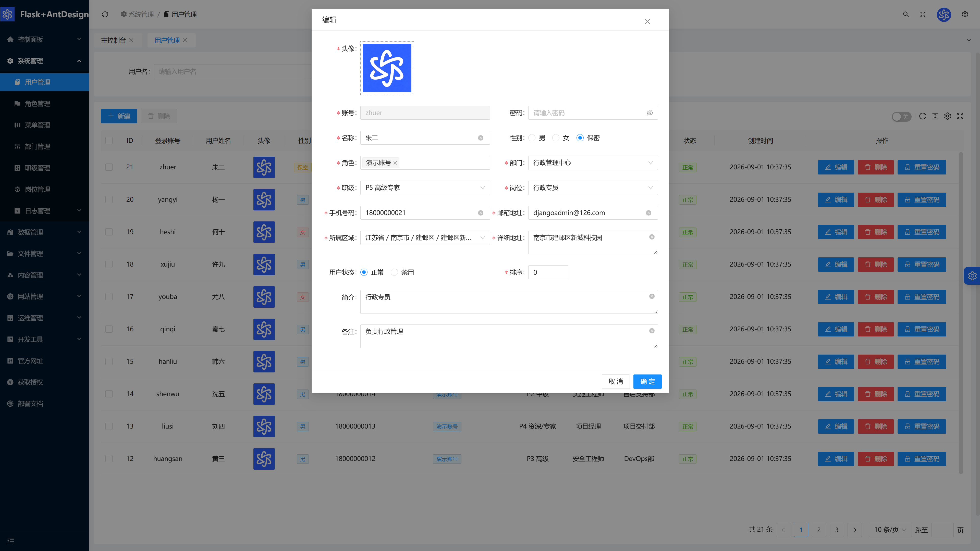Select the 禁用 user status radio
The height and width of the screenshot is (551, 980).
point(394,272)
